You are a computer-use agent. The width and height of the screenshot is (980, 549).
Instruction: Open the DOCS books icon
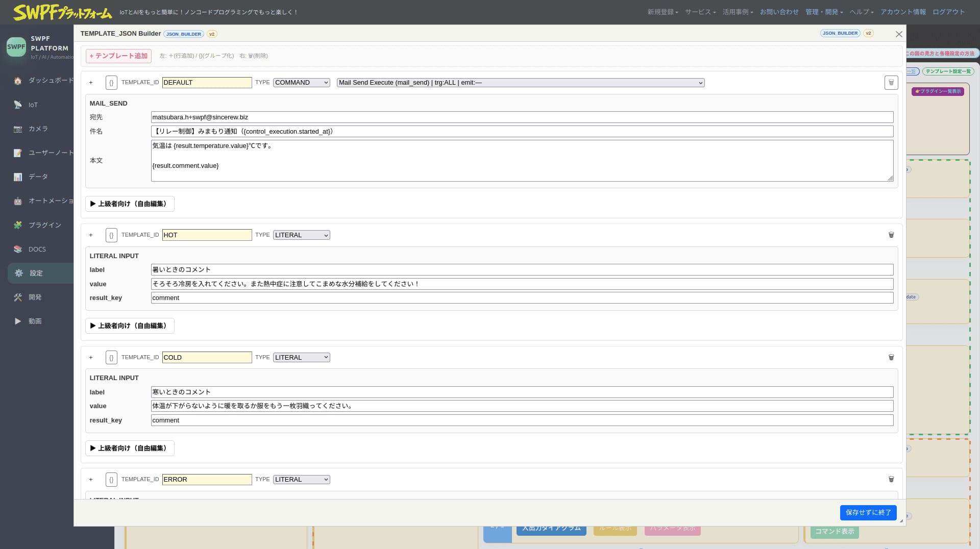[x=18, y=249]
